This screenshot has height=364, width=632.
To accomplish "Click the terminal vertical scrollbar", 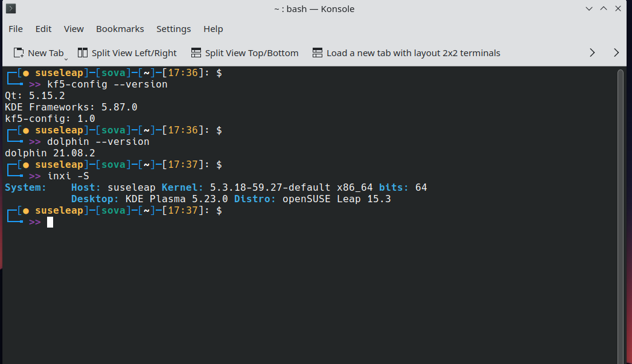I will click(x=621, y=217).
